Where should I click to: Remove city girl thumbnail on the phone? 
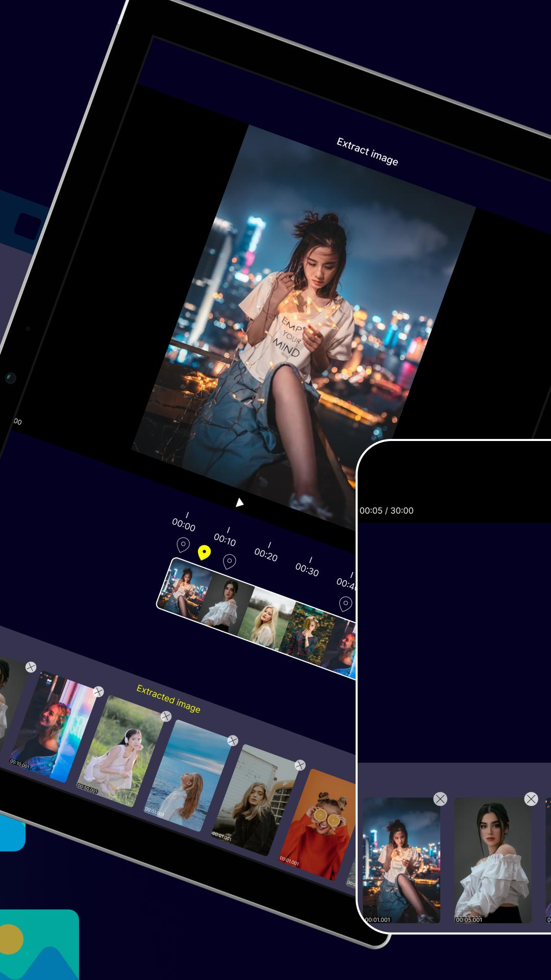pyautogui.click(x=440, y=799)
